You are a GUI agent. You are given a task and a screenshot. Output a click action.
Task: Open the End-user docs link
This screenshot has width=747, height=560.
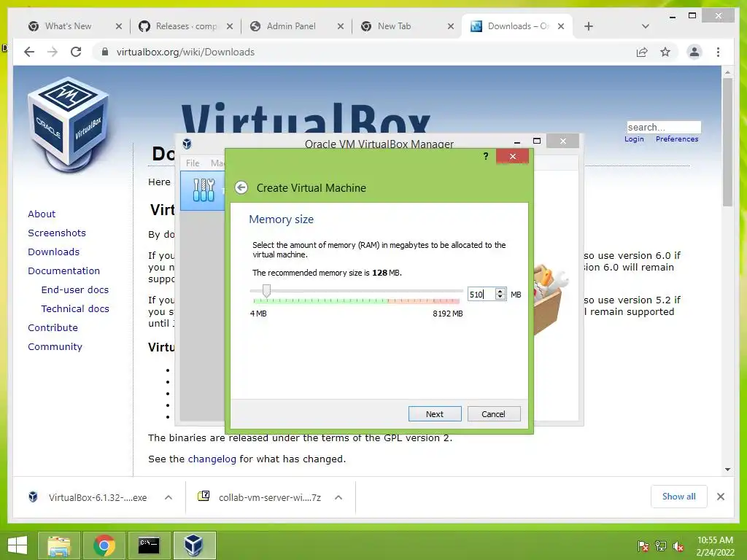(75, 289)
